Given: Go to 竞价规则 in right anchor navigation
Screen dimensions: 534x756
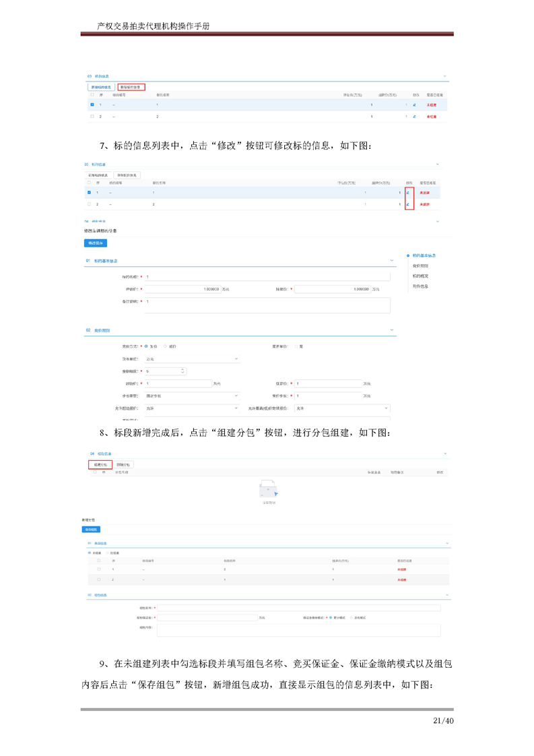Looking at the screenshot, I should 420,266.
